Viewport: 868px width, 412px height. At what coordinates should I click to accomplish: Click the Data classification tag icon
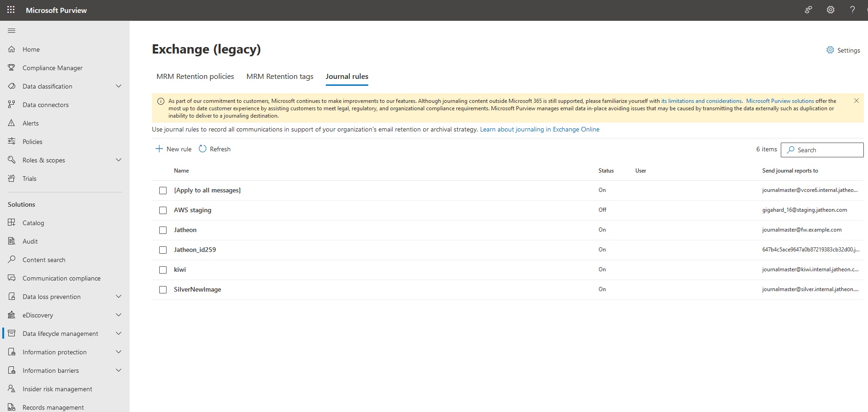coord(12,86)
